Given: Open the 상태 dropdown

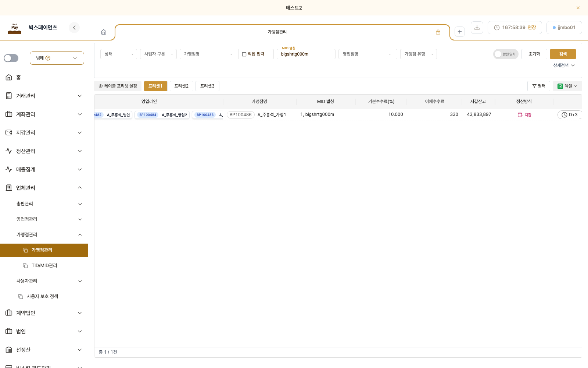Looking at the screenshot, I should click(119, 54).
